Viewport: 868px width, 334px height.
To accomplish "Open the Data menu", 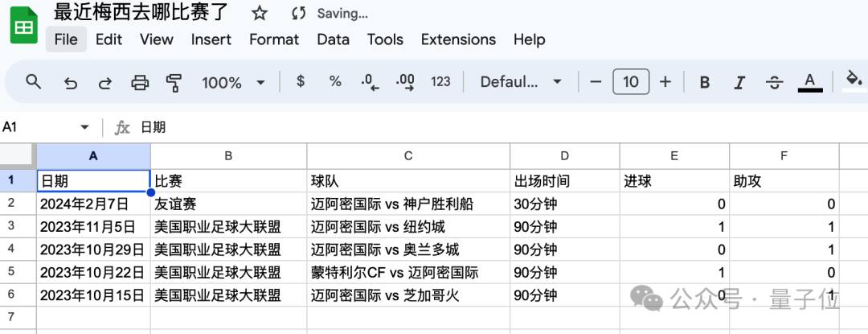I will tap(334, 39).
